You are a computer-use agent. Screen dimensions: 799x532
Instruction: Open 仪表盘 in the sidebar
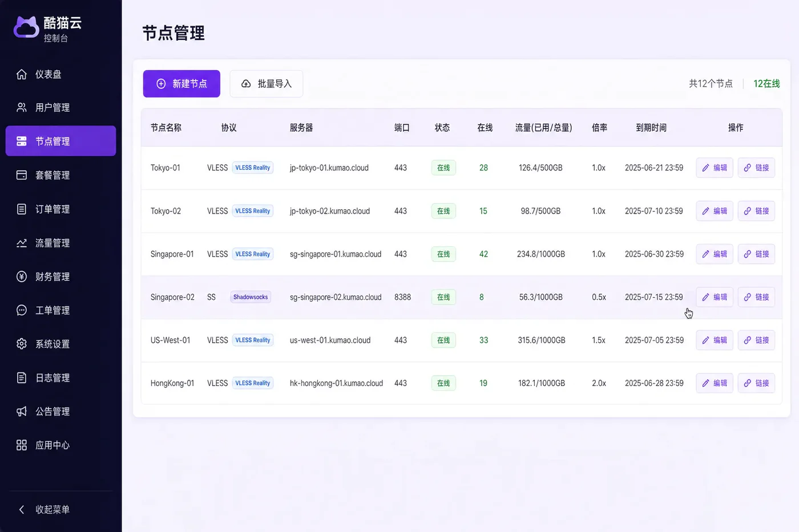[60, 74]
